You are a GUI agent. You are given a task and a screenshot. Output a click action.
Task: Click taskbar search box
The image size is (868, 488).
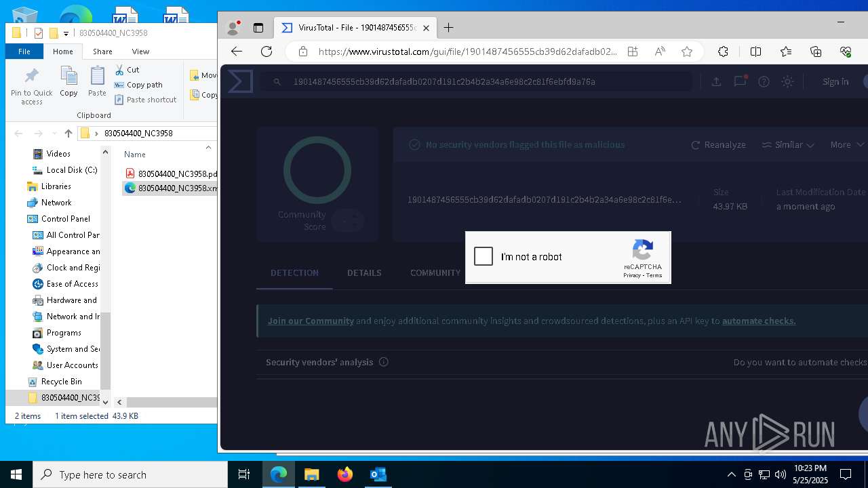tap(130, 474)
